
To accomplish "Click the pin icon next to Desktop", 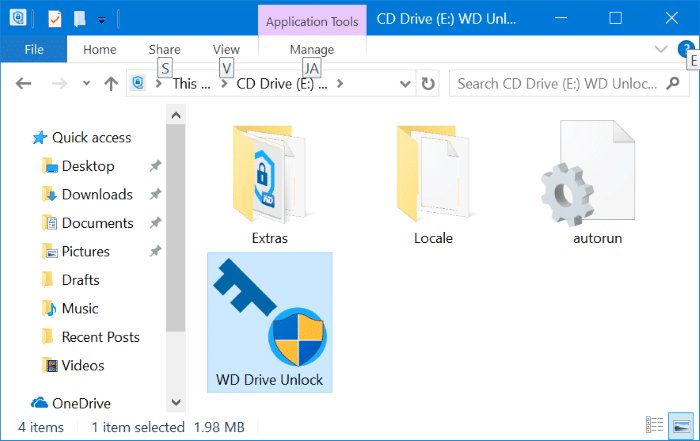I will pos(155,166).
